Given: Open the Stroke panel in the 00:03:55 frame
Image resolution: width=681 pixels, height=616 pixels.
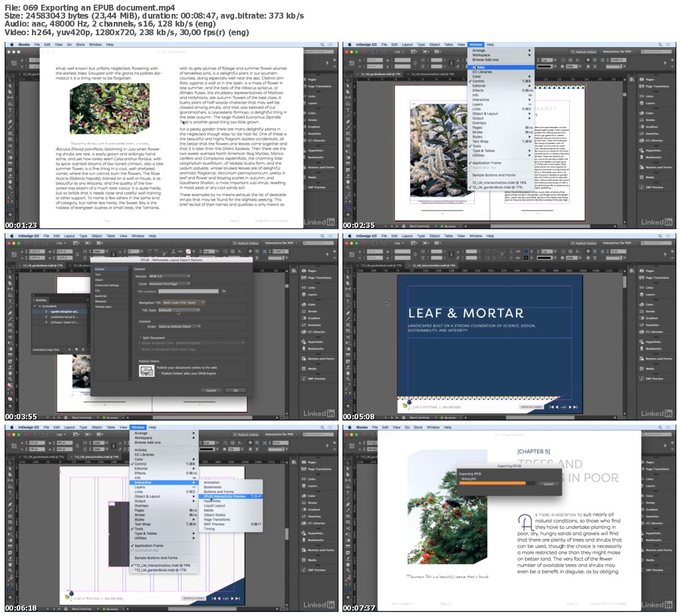Looking at the screenshot, I should (x=309, y=311).
